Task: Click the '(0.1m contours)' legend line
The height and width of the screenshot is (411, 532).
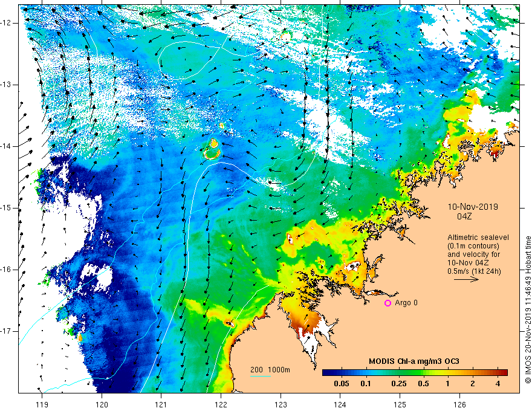Action: pos(473,246)
